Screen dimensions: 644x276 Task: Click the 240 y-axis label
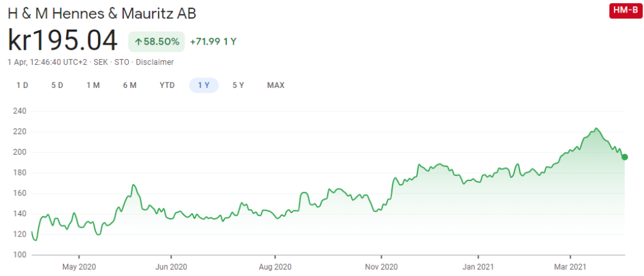[x=19, y=111]
